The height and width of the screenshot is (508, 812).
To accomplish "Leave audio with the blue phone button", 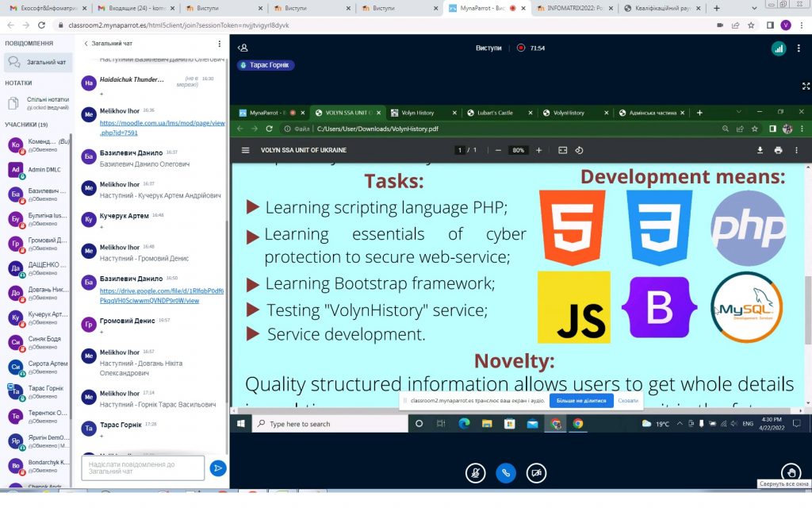I will (506, 472).
